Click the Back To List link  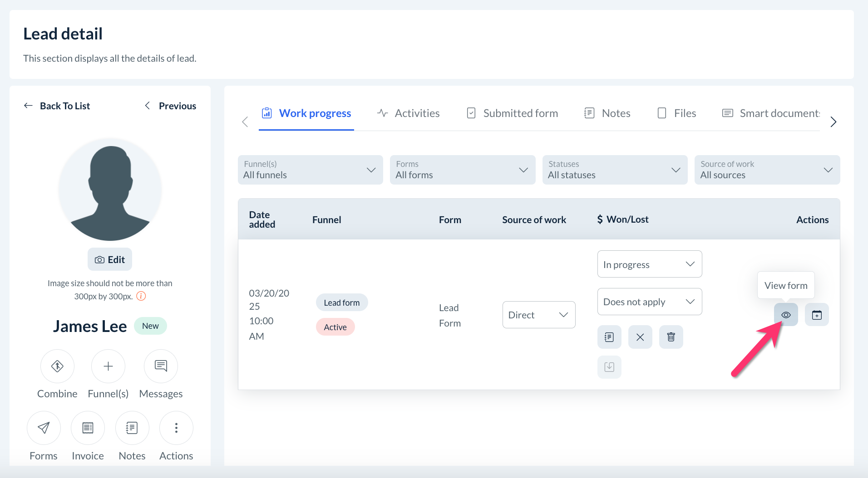coord(57,106)
